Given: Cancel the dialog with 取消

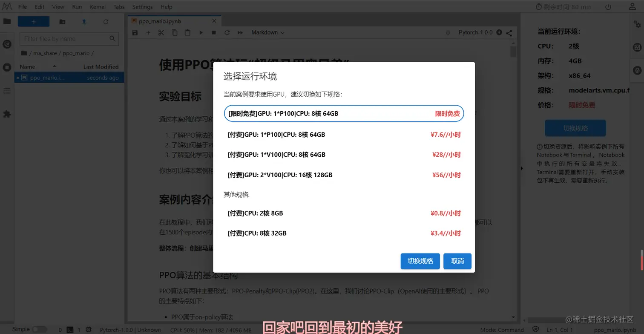Looking at the screenshot, I should tap(457, 261).
